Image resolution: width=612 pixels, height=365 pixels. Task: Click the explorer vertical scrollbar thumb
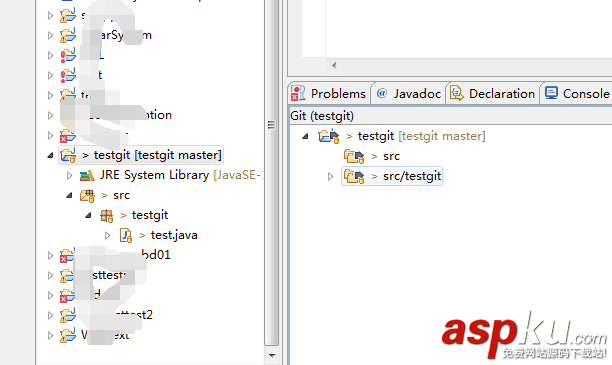click(x=271, y=172)
